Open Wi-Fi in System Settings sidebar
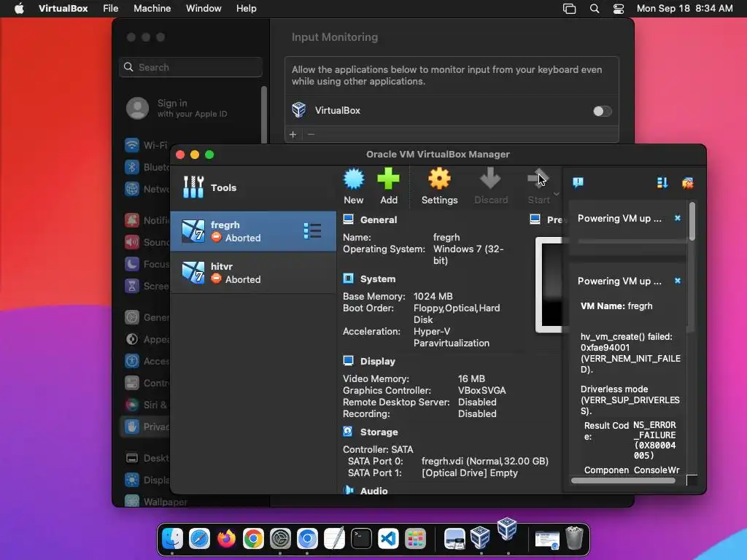The image size is (747, 560). point(132,145)
